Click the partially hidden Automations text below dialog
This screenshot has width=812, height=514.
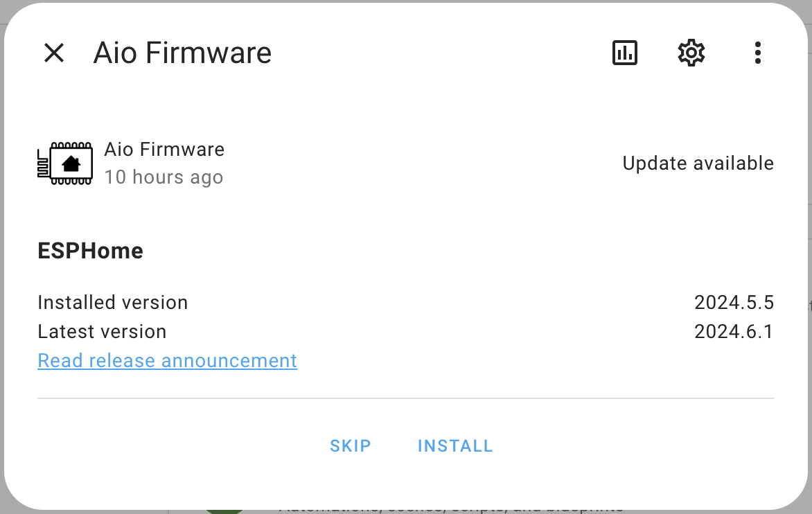450,510
